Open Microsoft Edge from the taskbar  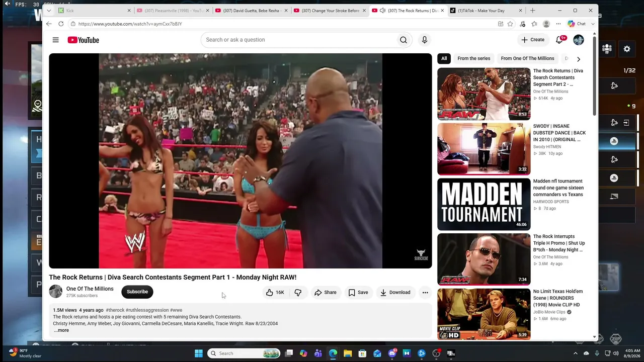click(x=333, y=353)
